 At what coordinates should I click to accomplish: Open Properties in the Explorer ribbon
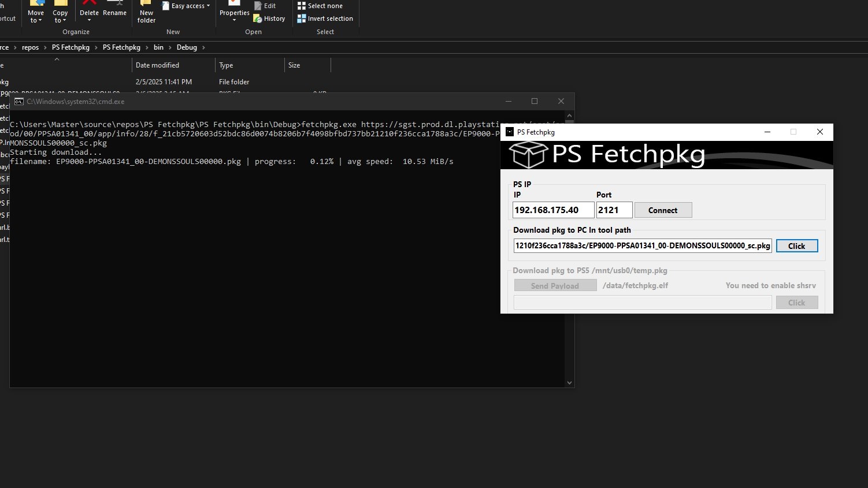click(235, 13)
